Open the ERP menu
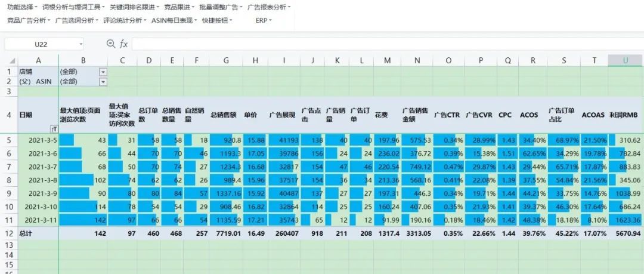Screen dimensions: 644x274 click(x=264, y=20)
